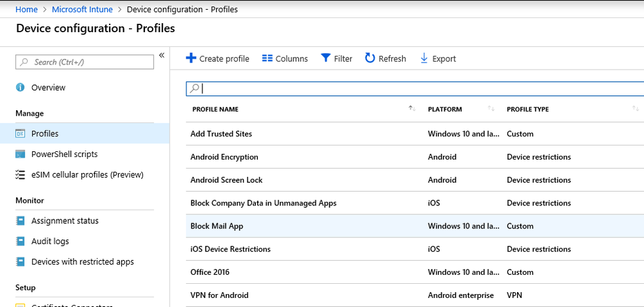Collapse the left sidebar menu
This screenshot has height=307, width=644.
162,56
